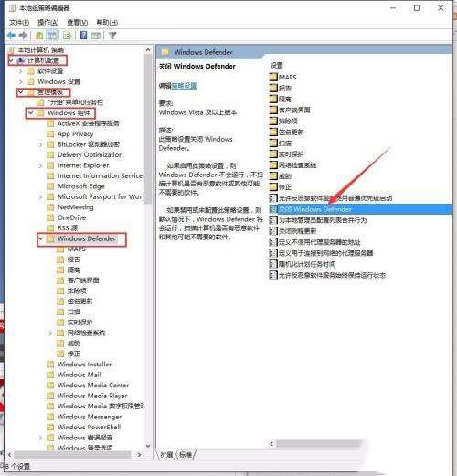457x476 pixels.
Task: Collapse the Windows Defender tree node
Action: 40,238
